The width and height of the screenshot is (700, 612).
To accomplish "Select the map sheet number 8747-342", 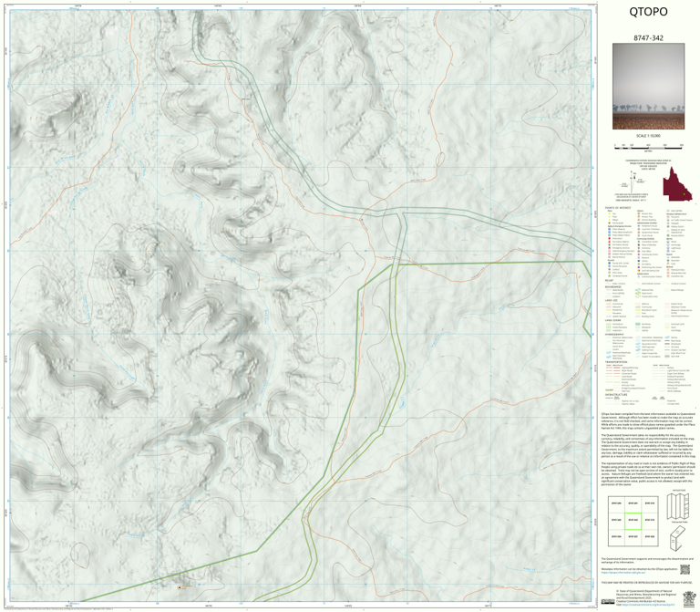I will pos(648,38).
